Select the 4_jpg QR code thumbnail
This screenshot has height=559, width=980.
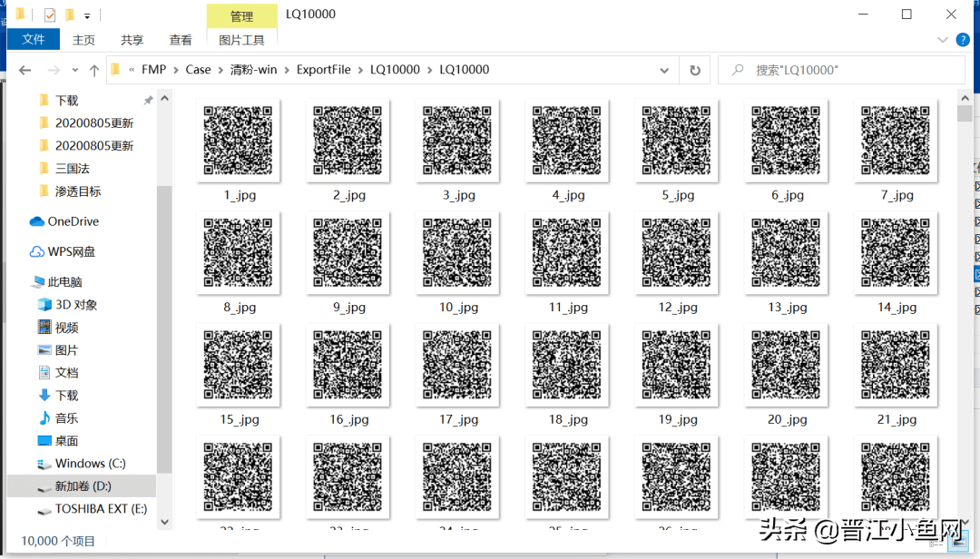click(x=567, y=140)
